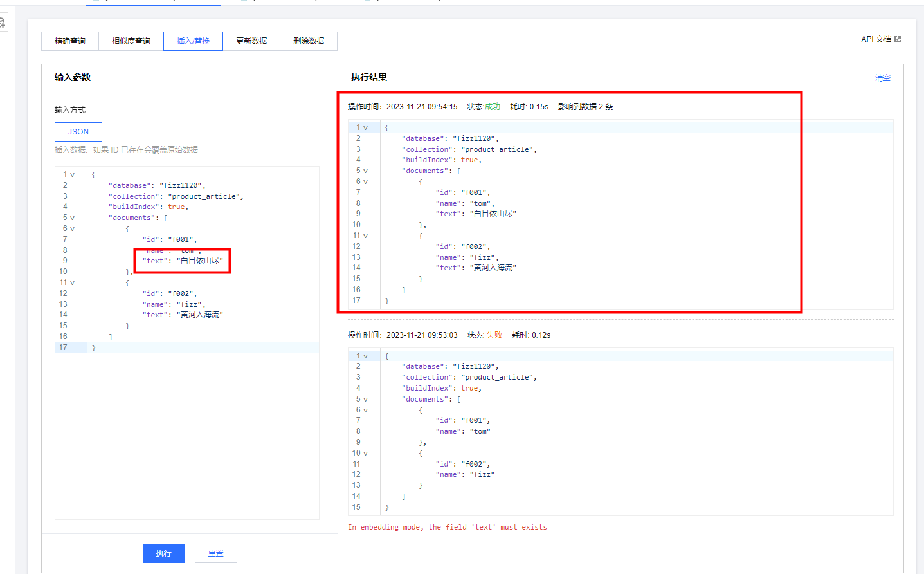Image resolution: width=924 pixels, height=574 pixels.
Task: Fold the f002 object at input line 11
Action: click(72, 283)
